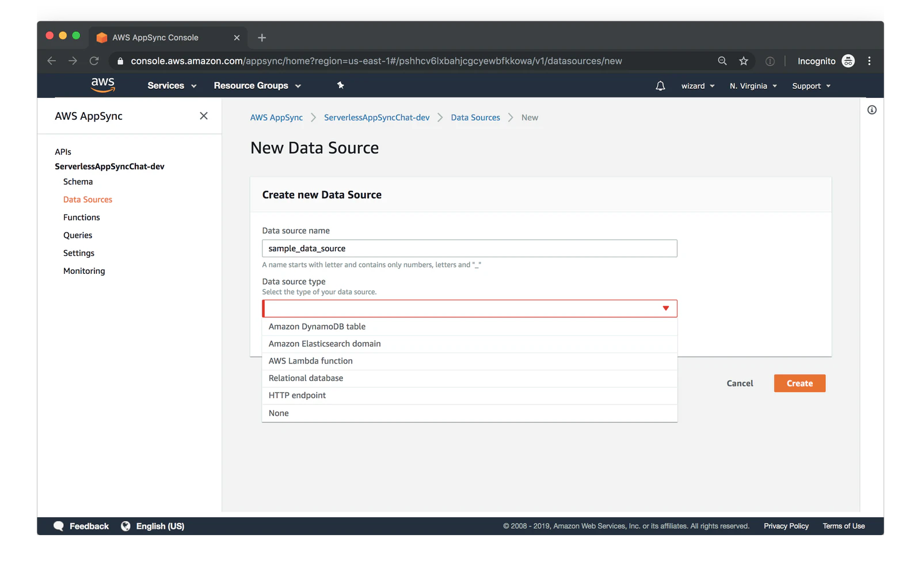Click the incognito profile icon
Viewport: 921px width, 588px height.
[x=847, y=60]
